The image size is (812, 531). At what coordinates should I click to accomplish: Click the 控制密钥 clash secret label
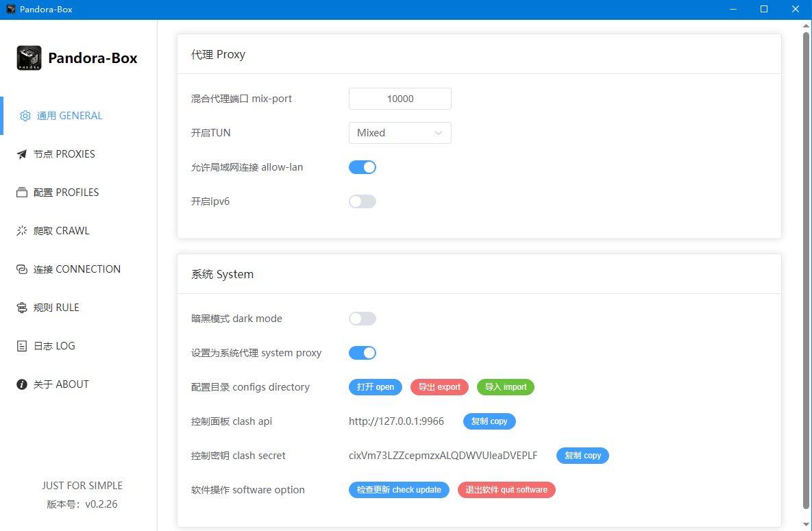(238, 455)
